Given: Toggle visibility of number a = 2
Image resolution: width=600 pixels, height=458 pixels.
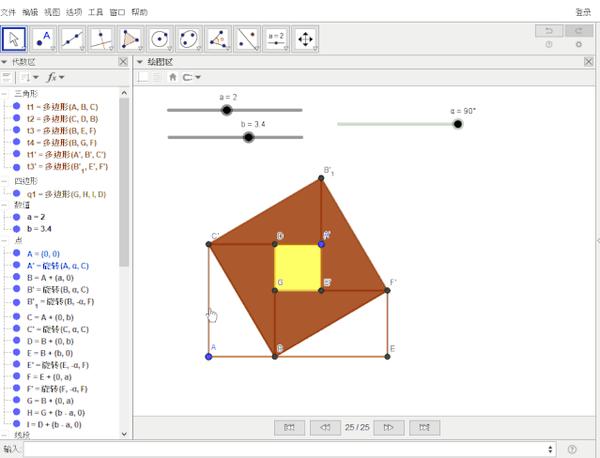Looking at the screenshot, I should tap(16, 217).
